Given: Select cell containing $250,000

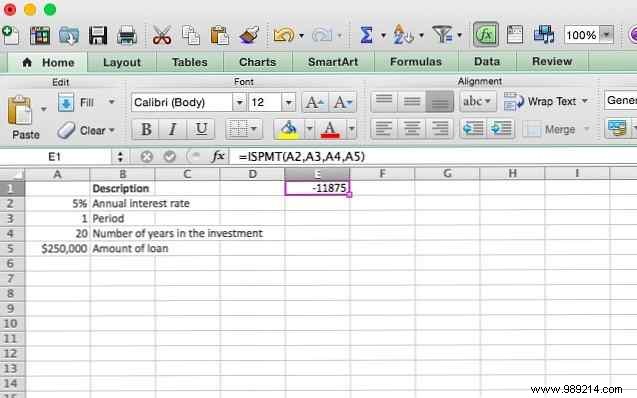Looking at the screenshot, I should (57, 249).
